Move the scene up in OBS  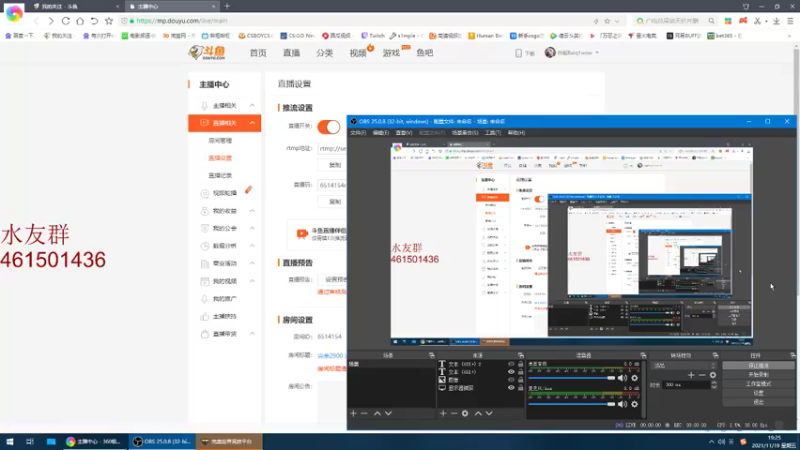pos(377,413)
